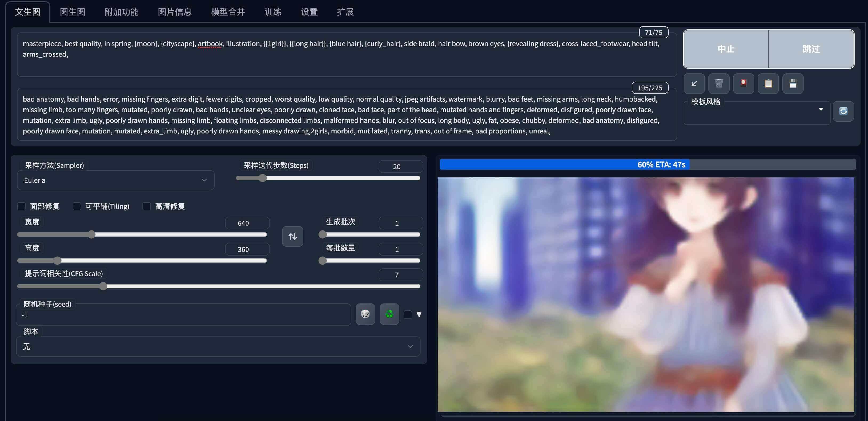The image size is (868, 421).
Task: Open the 设置 settings tab
Action: pos(309,12)
